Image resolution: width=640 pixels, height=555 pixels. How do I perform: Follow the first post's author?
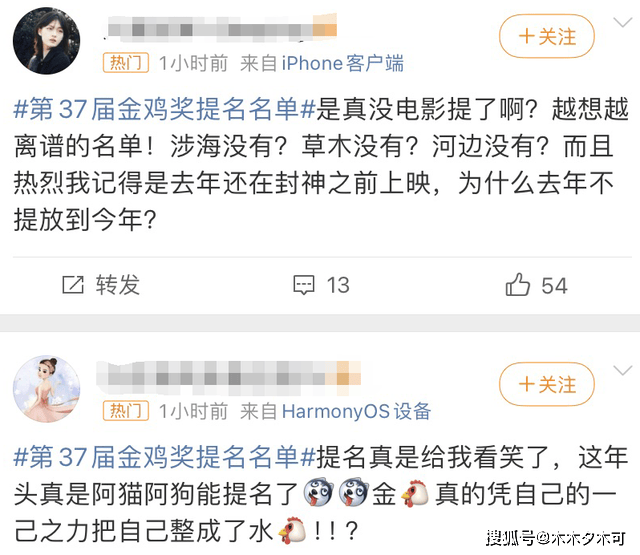[x=547, y=36]
